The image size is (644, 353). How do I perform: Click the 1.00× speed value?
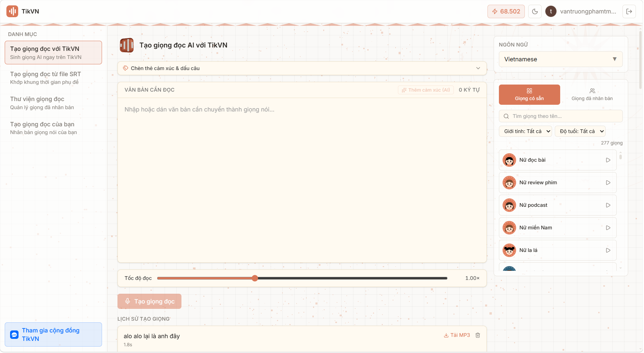pos(472,278)
